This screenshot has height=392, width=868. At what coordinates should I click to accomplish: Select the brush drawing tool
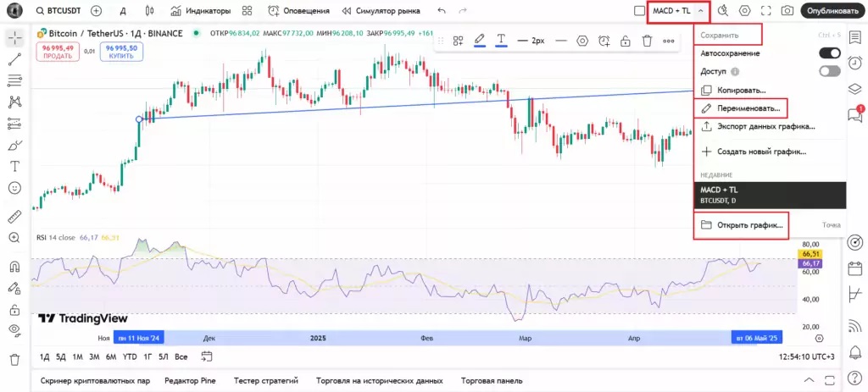(15, 146)
